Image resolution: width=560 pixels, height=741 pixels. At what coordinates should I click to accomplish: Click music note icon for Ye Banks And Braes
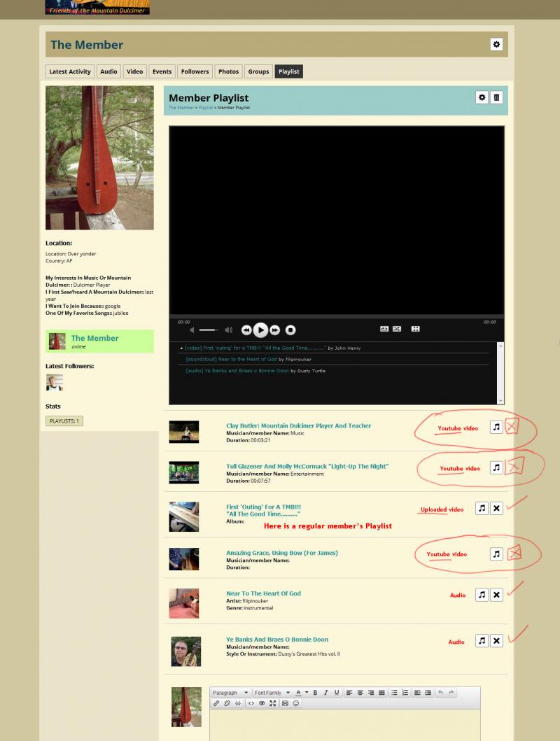click(x=482, y=641)
